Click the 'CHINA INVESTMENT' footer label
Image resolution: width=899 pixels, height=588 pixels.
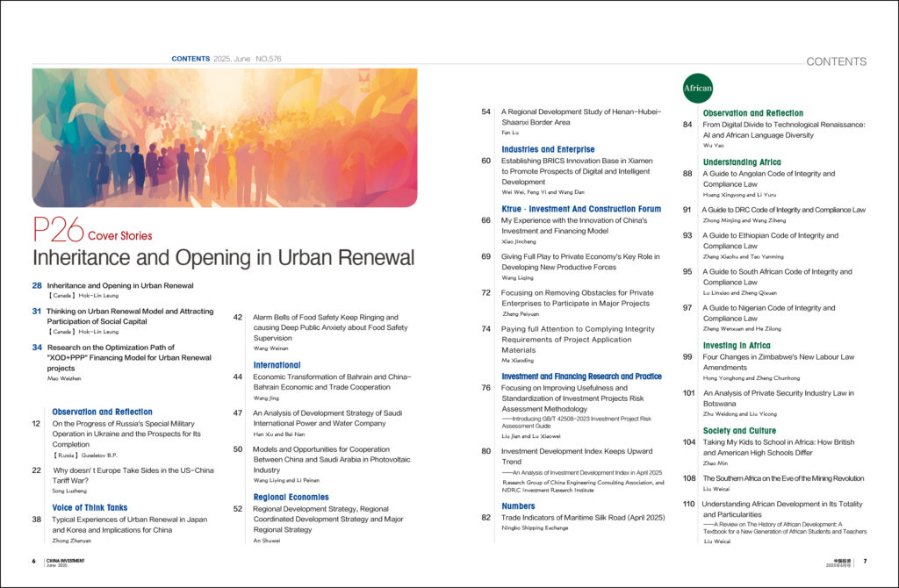coord(65,561)
